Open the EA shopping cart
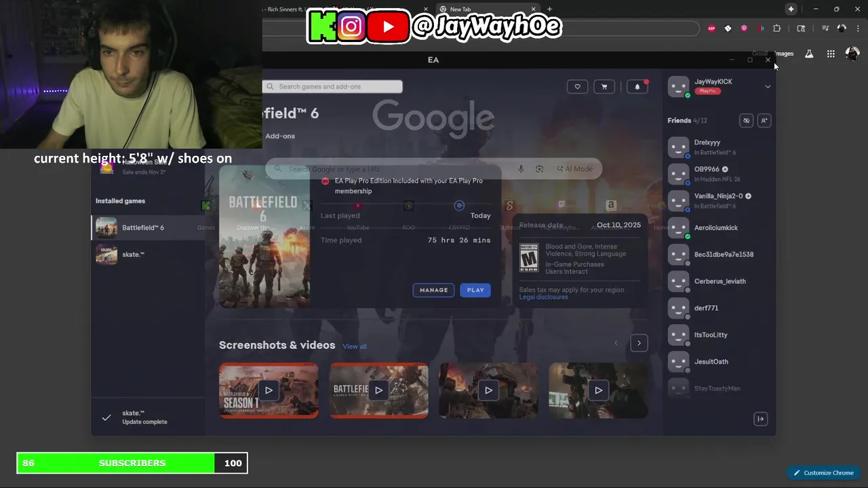Image resolution: width=868 pixels, height=488 pixels. [x=604, y=86]
